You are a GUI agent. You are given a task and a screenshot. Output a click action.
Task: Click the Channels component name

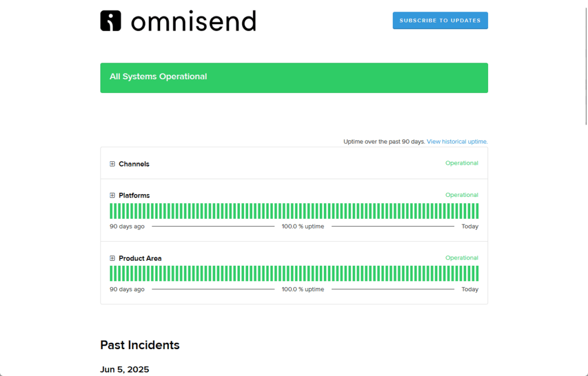click(x=134, y=164)
